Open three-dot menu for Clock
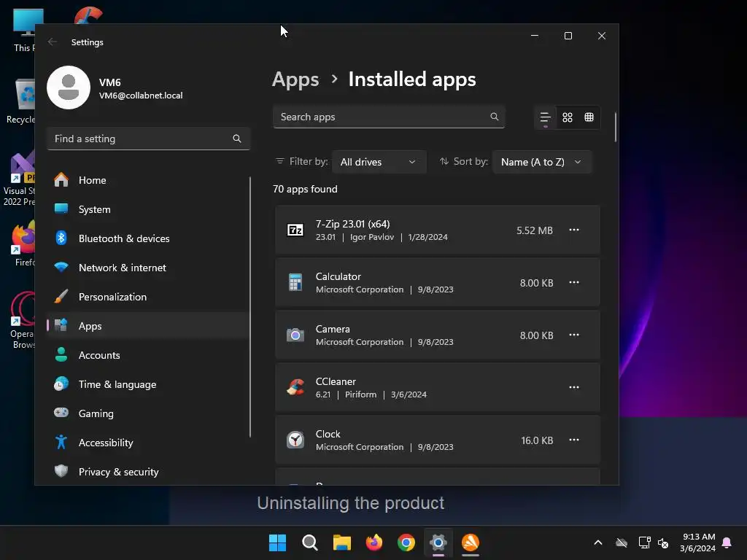The width and height of the screenshot is (747, 560). click(574, 440)
